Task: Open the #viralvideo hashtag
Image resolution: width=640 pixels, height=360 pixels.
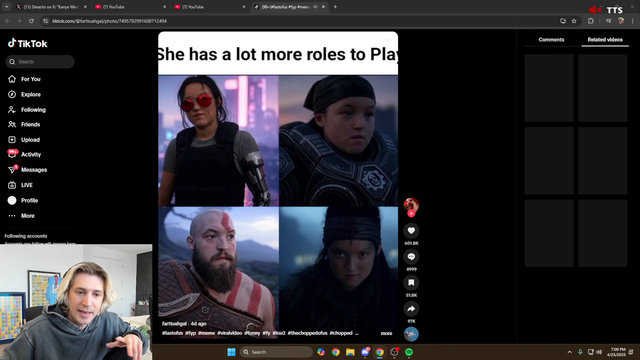Action: tap(229, 333)
